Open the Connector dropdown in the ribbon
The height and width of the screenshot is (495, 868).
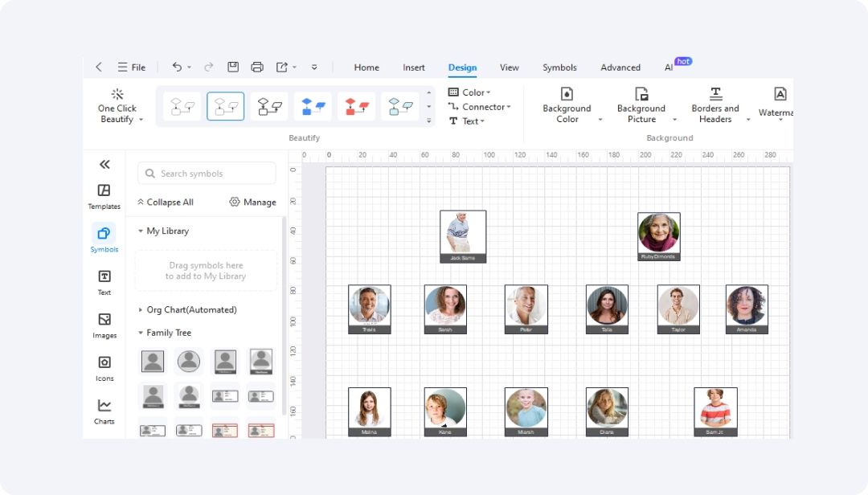coord(479,107)
